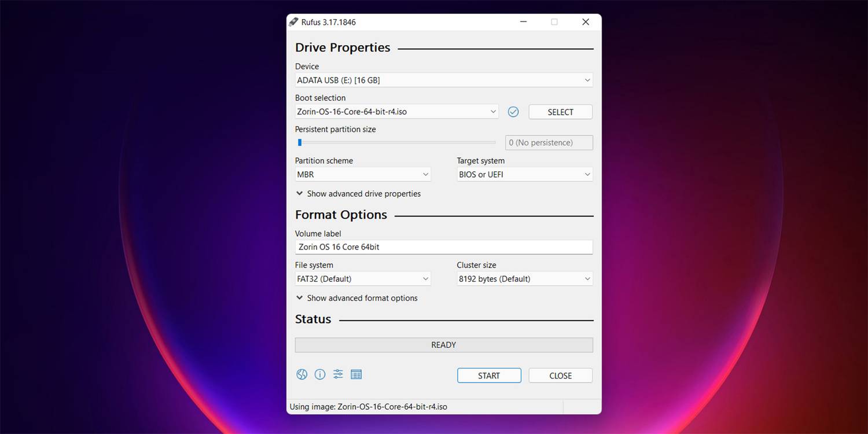The height and width of the screenshot is (434, 868).
Task: Click the SELECT button
Action: [x=561, y=112]
